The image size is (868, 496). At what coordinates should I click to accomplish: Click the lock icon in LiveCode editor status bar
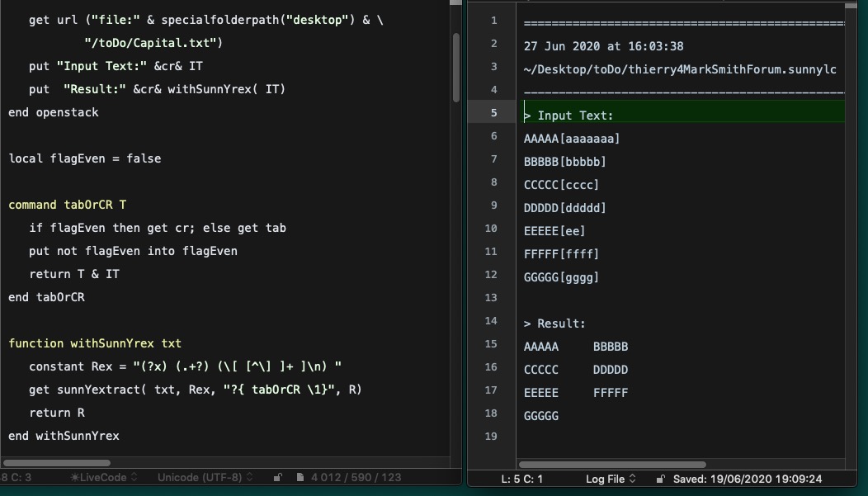click(x=278, y=477)
